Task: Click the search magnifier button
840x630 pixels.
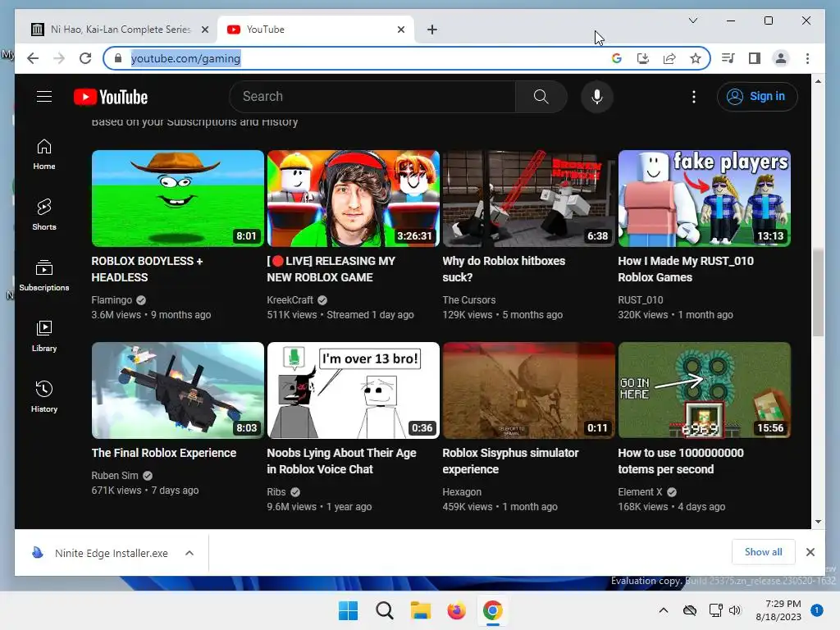Action: pos(541,97)
